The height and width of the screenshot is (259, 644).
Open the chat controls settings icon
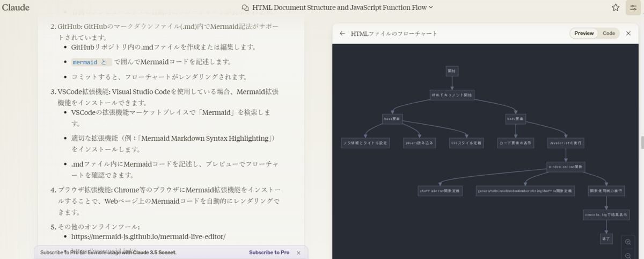(633, 8)
